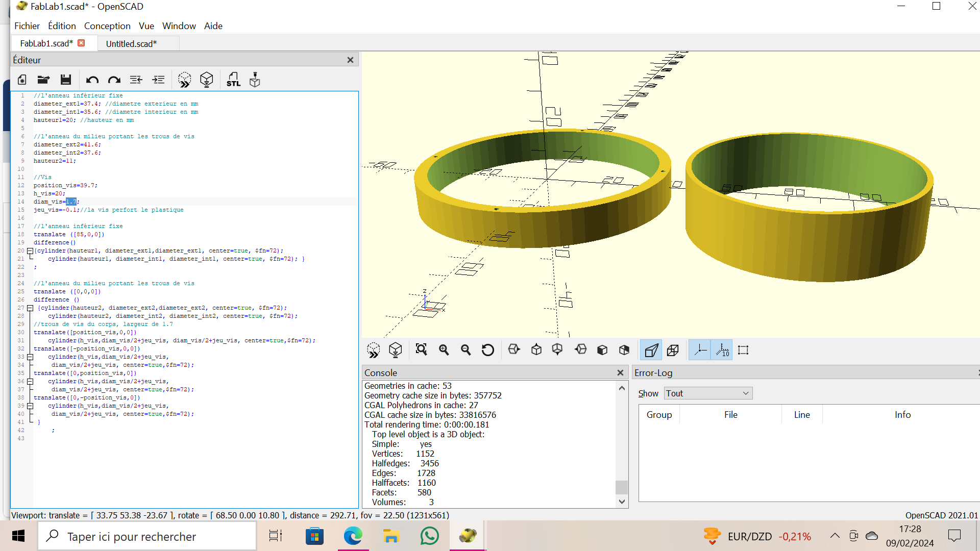Zoom in on the 3D view

pyautogui.click(x=444, y=350)
